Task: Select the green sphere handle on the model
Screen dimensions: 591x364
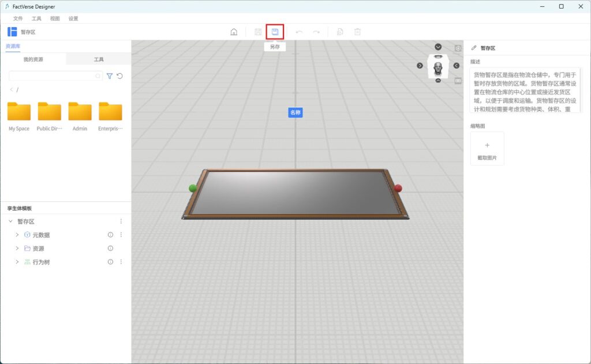Action: point(193,188)
